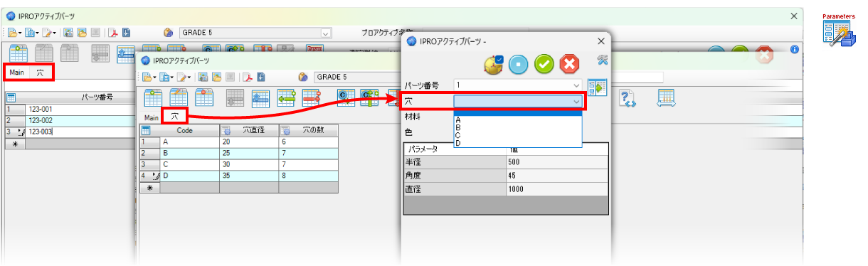Click the table with pencil icon in middle window
This screenshot has height=266, width=868.
179,98
